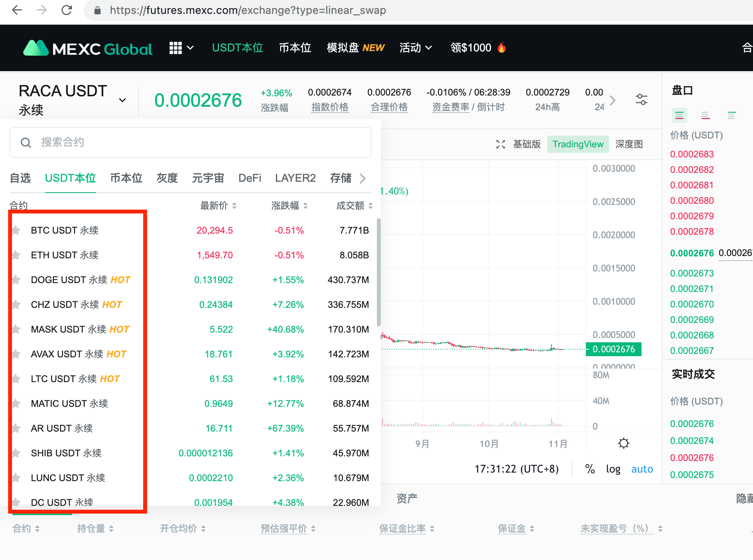Click the sun theme icon below the chart
Viewport: 753px width, 560px height.
coord(624,443)
